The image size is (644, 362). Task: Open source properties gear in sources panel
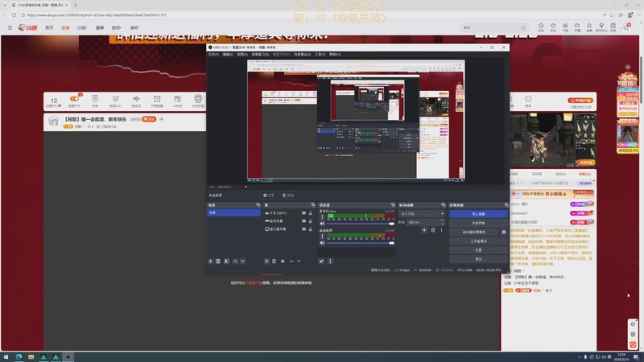coord(283,261)
